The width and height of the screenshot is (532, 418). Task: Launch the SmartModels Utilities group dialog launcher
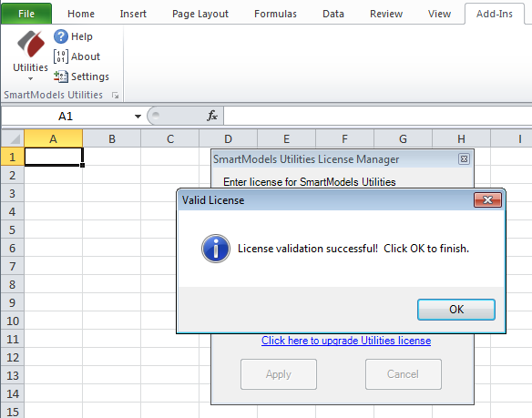[x=116, y=96]
